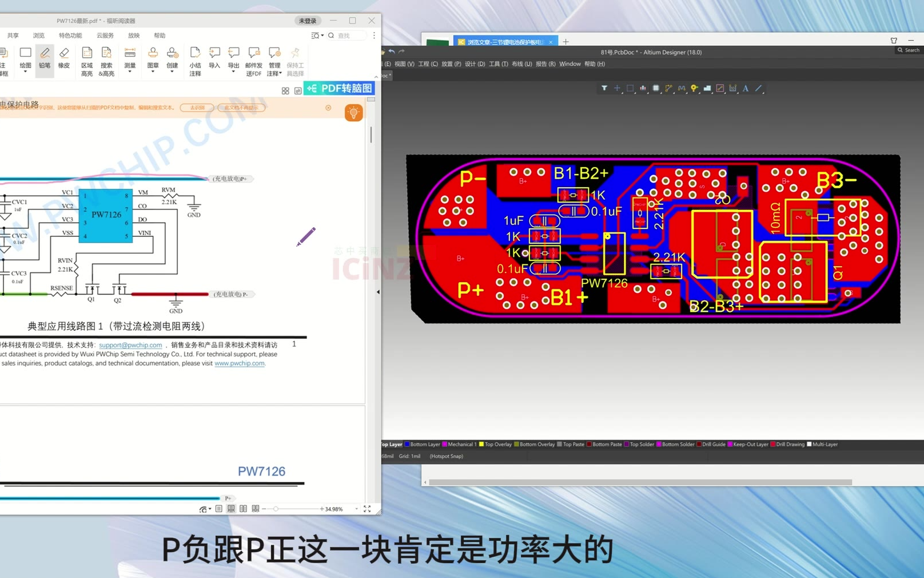This screenshot has width=924, height=578.
Task: Switch to facing pages view icon
Action: (243, 509)
